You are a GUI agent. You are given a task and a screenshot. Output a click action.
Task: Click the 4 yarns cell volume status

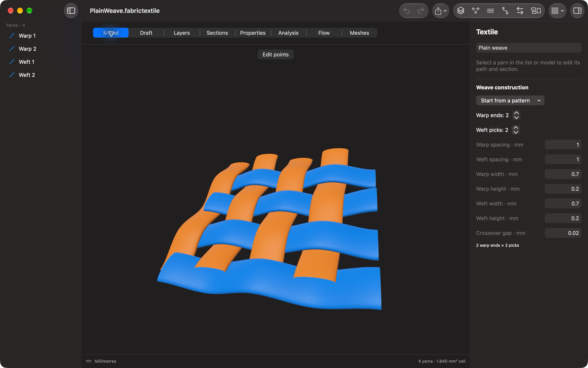coord(442,361)
